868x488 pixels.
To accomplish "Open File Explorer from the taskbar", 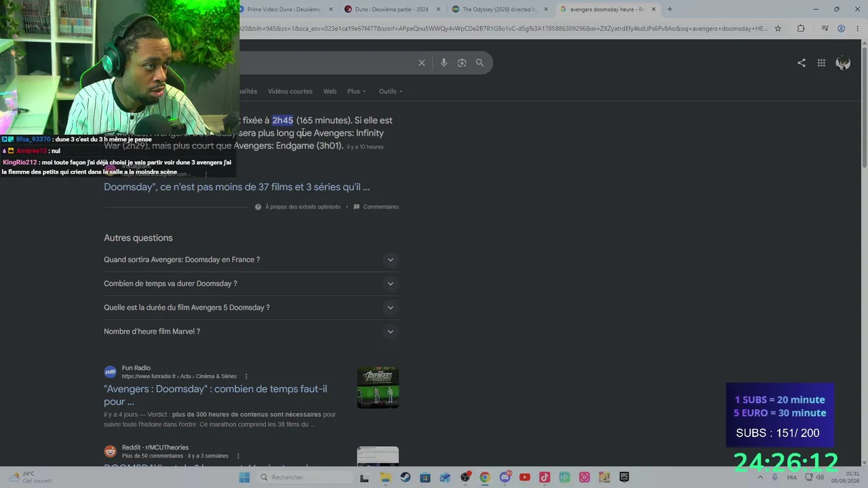I will [385, 477].
